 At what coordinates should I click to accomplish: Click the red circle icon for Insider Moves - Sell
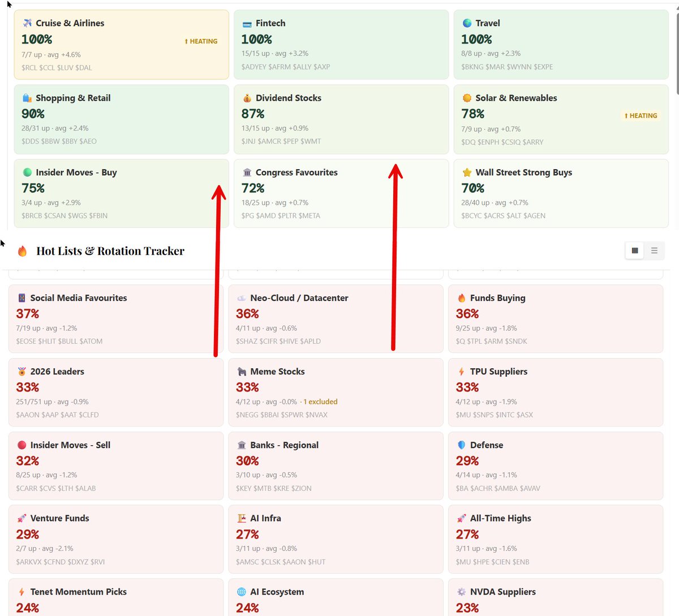[x=22, y=445]
